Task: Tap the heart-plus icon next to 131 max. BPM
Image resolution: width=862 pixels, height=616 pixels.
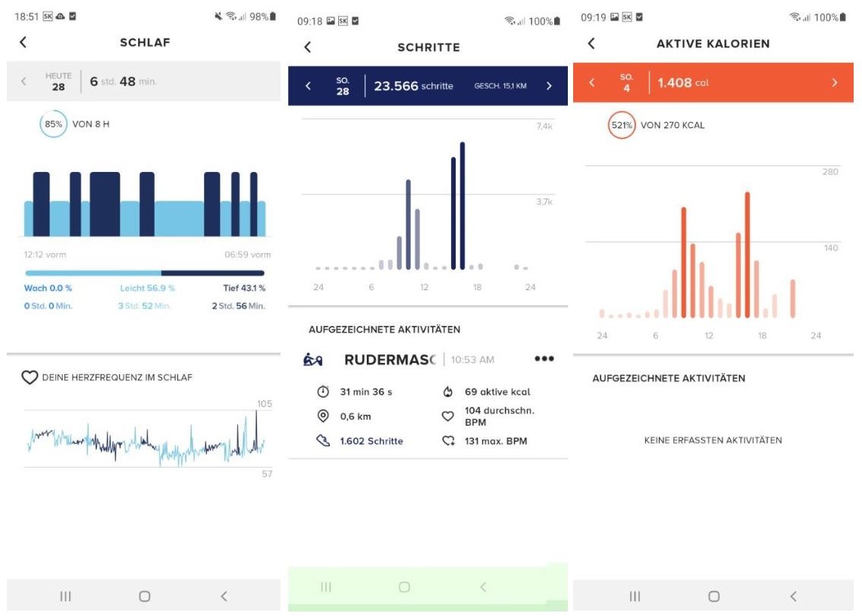Action: coord(450,440)
